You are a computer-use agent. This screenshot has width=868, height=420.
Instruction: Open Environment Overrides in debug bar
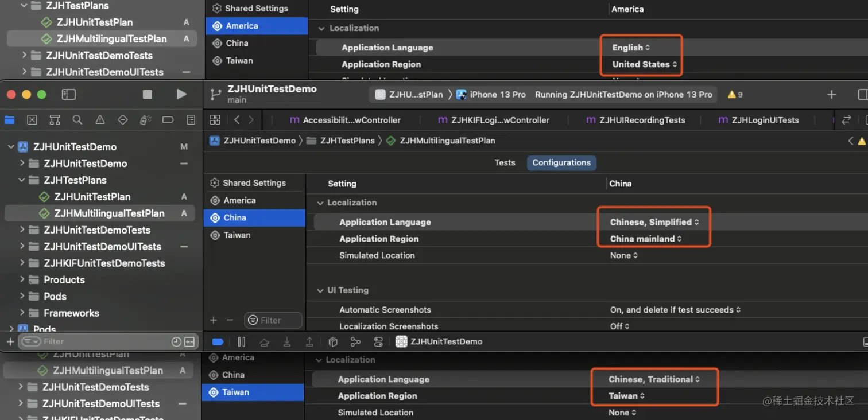coord(378,342)
